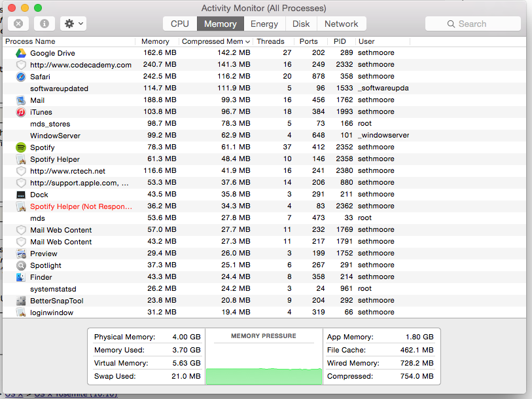Select the mds process name

tap(38, 218)
